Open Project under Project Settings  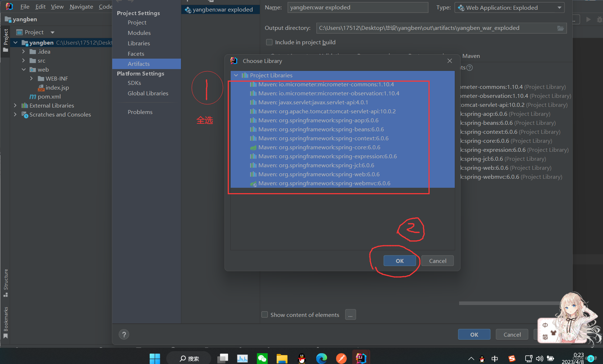(x=137, y=22)
